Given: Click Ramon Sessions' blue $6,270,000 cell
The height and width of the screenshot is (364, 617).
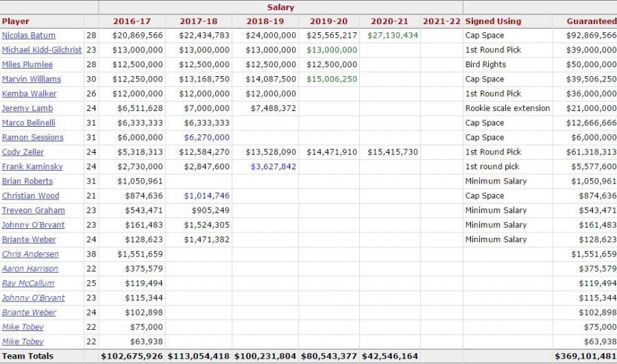Looking at the screenshot, I should 206,137.
